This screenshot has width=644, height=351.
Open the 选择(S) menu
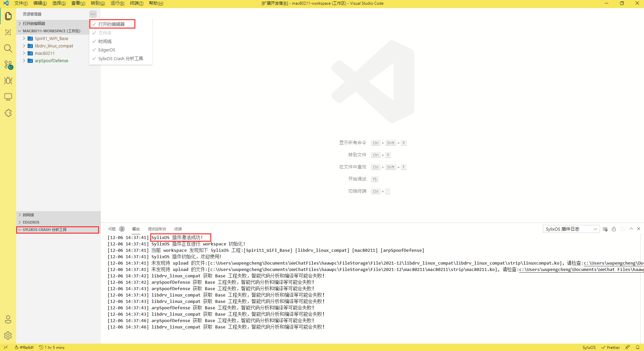pos(59,3)
